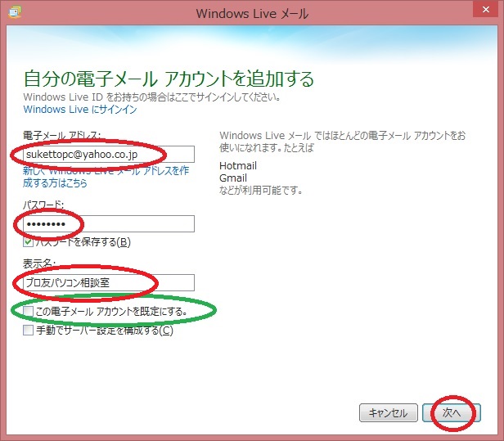Focus the パスワード input field
The height and width of the screenshot is (441, 504).
[109, 223]
